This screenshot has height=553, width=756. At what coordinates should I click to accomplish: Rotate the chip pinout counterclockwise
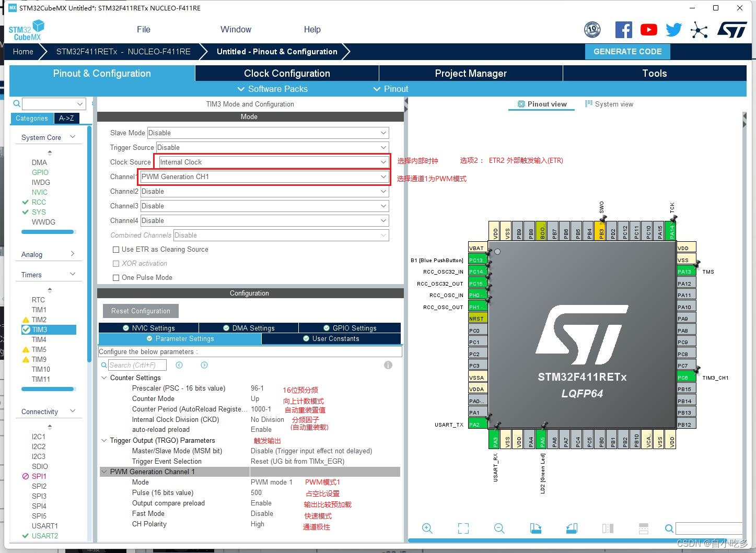click(x=572, y=528)
